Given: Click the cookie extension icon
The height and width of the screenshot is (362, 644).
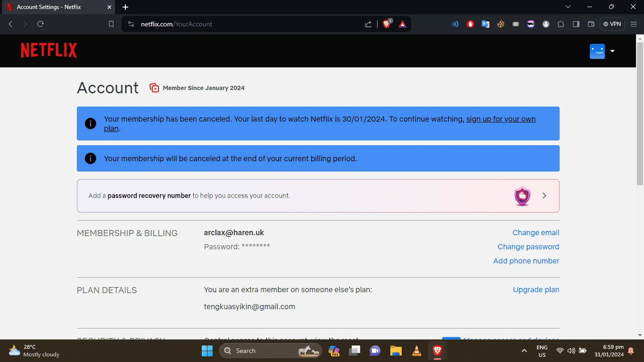Looking at the screenshot, I should click(501, 24).
